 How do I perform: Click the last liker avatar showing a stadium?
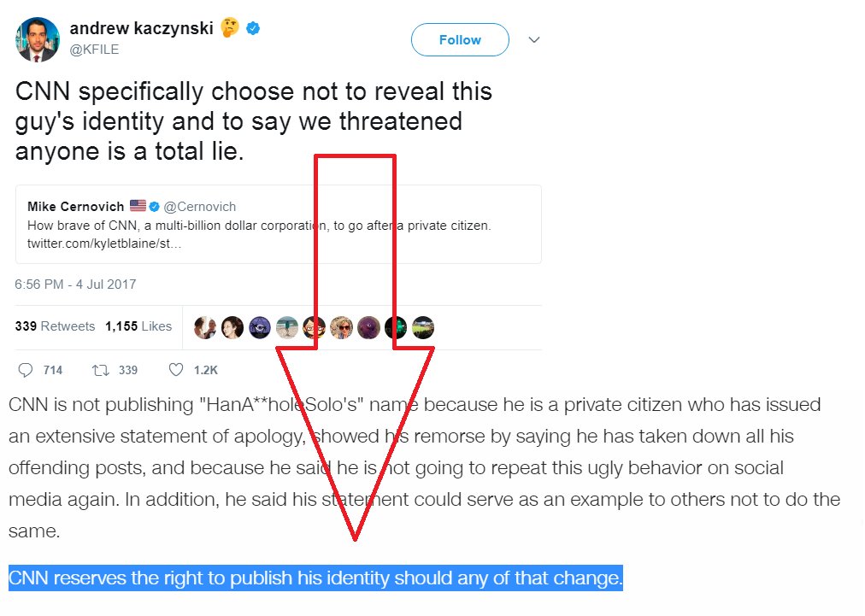click(x=423, y=326)
